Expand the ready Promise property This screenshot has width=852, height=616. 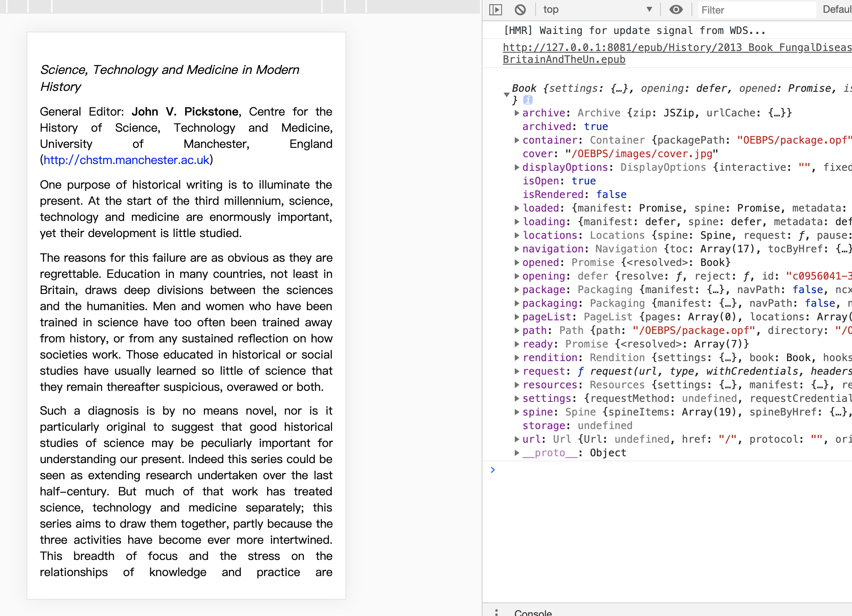516,344
